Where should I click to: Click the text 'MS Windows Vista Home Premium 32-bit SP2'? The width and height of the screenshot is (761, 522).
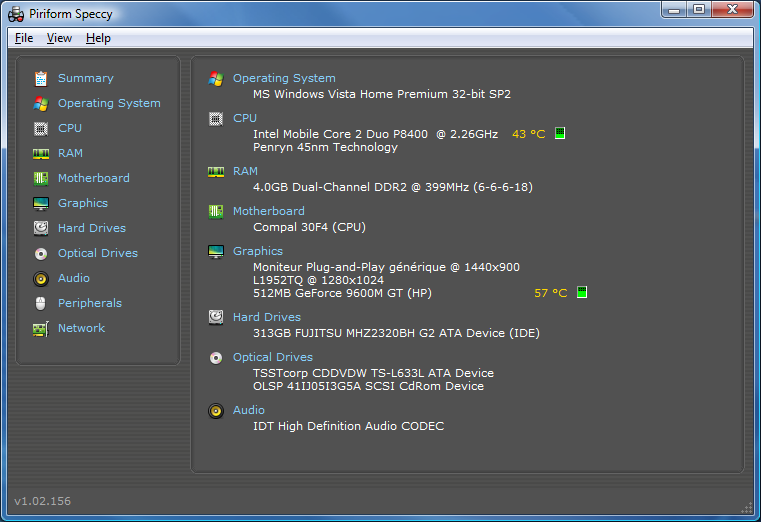click(382, 94)
